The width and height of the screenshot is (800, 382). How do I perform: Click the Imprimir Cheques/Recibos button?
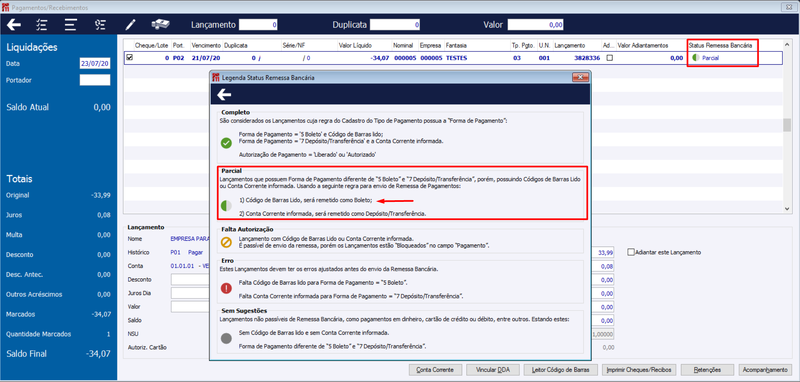point(639,370)
